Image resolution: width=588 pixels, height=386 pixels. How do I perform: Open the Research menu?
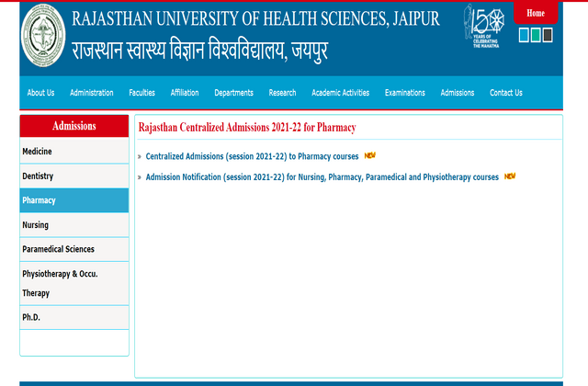[x=282, y=93]
